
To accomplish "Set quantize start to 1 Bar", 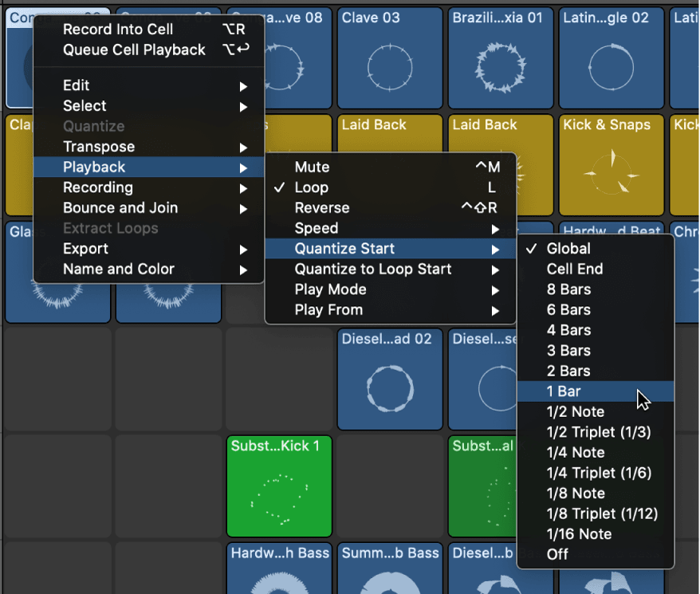I will tap(596, 391).
